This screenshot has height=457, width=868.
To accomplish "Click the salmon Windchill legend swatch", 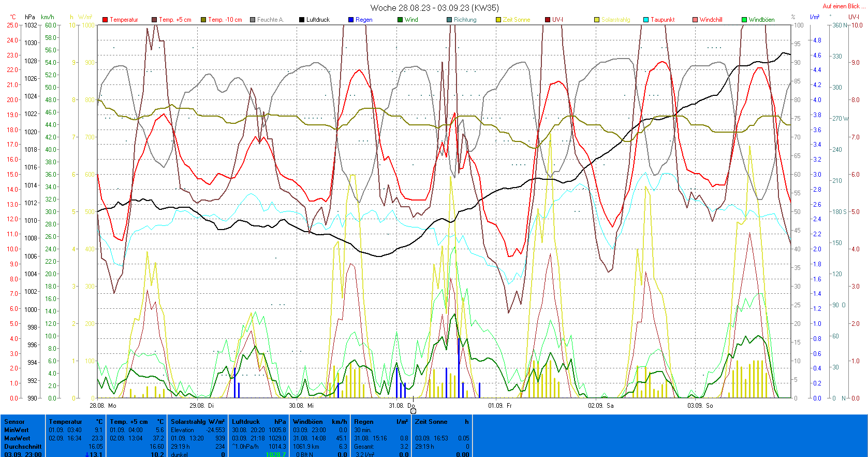I will (695, 20).
